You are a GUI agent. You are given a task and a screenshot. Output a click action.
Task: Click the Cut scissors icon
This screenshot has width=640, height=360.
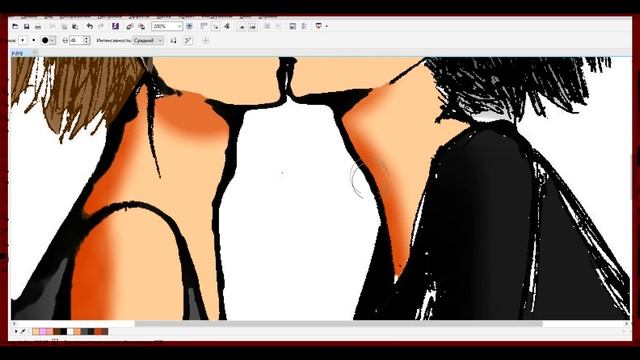pos(52,27)
